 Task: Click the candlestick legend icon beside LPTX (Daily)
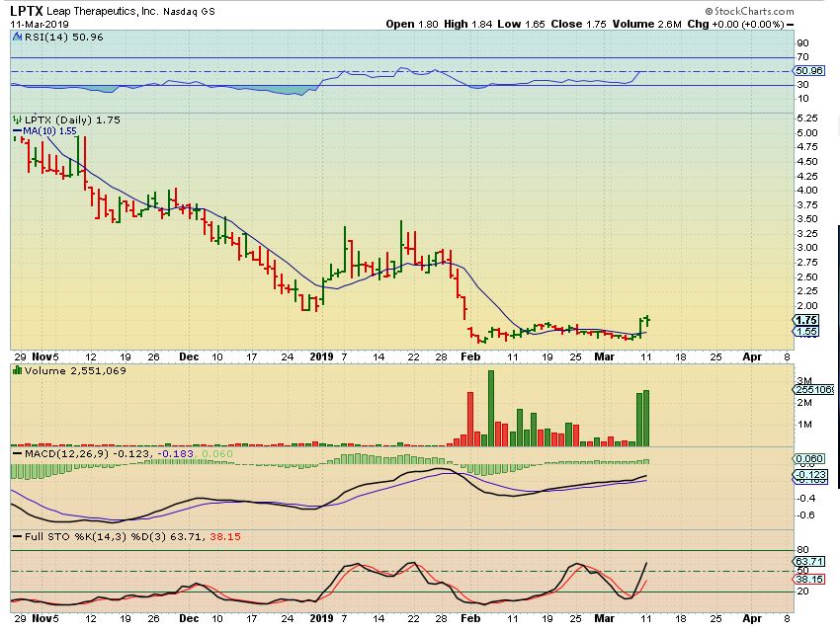tap(16, 119)
